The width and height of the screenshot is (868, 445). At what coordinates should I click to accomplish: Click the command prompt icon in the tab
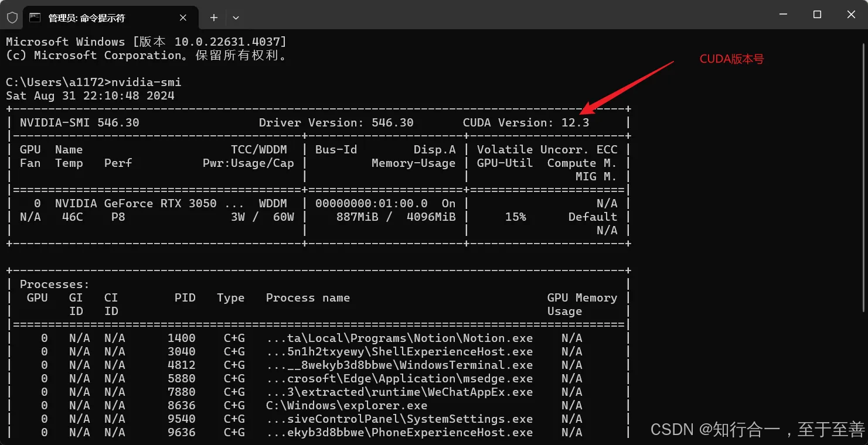(35, 18)
